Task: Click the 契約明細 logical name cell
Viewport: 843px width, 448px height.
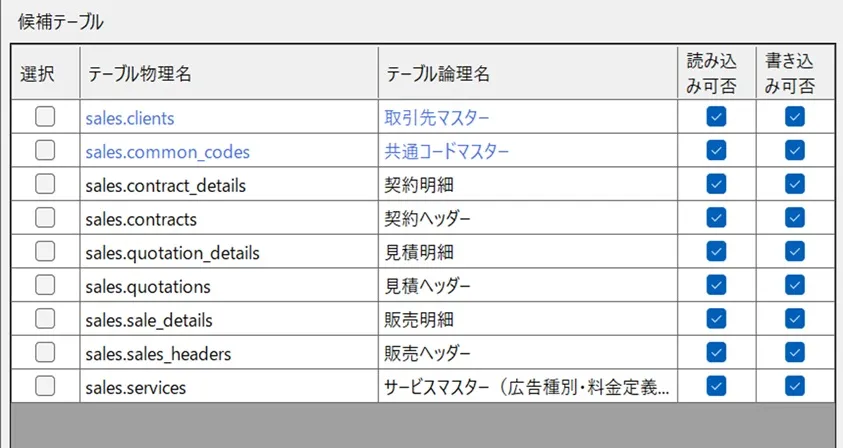Action: (528, 184)
